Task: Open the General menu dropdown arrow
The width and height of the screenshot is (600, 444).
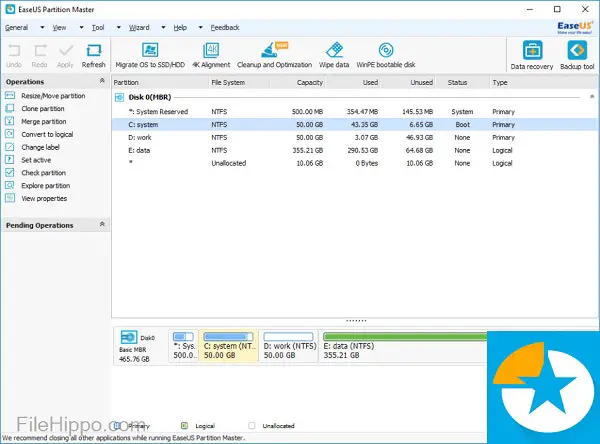Action: (42, 28)
